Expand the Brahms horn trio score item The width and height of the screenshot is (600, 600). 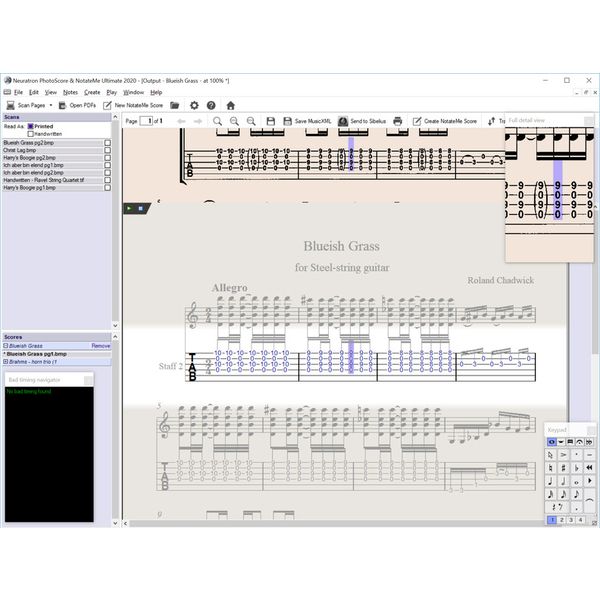[x=6, y=361]
